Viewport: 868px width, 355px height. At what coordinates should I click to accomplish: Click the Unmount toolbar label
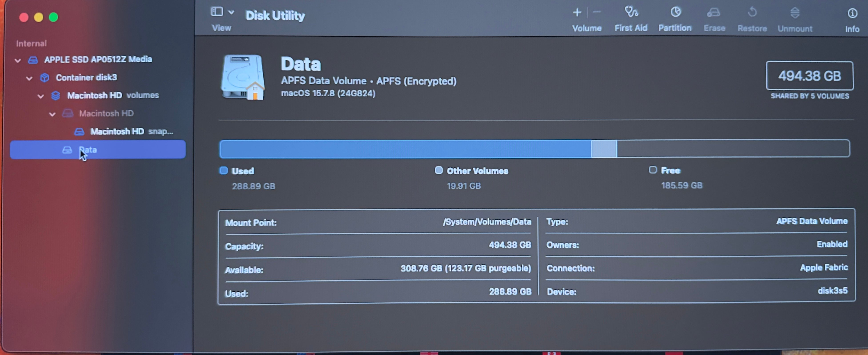[795, 29]
